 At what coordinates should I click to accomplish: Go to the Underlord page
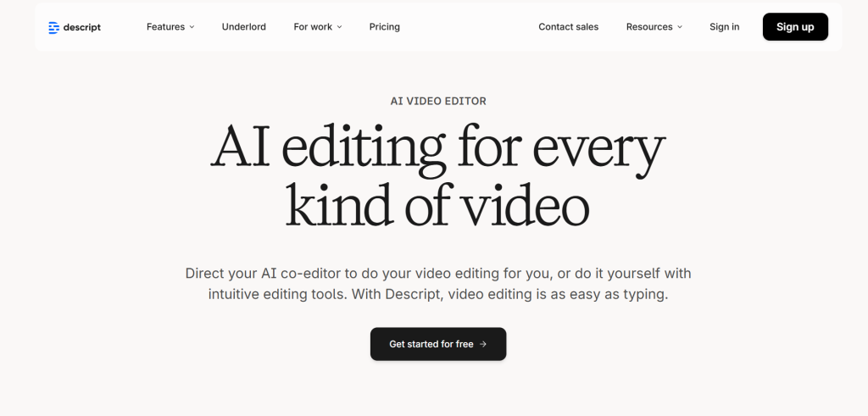(244, 27)
